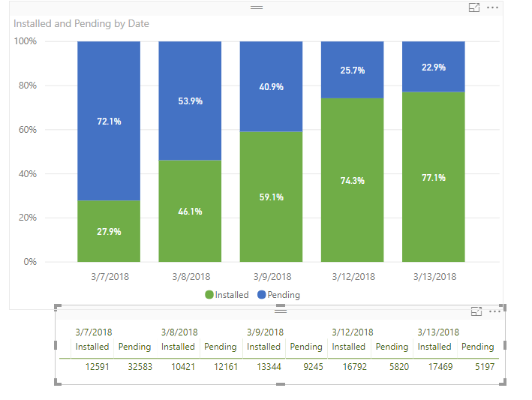
Task: Select the 59.1% Installed bar segment for 3/9/2018
Action: click(x=271, y=197)
